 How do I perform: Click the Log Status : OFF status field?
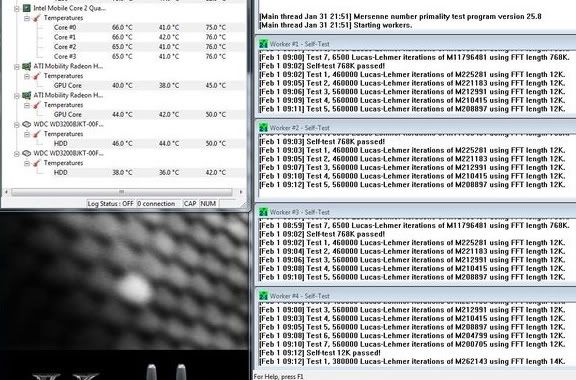(111, 204)
